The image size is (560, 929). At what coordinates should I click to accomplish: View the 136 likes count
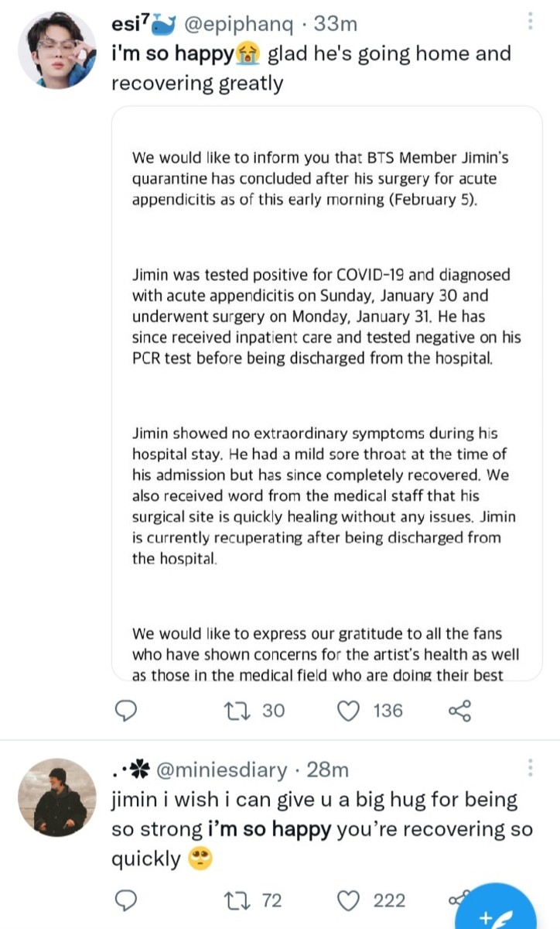[388, 710]
